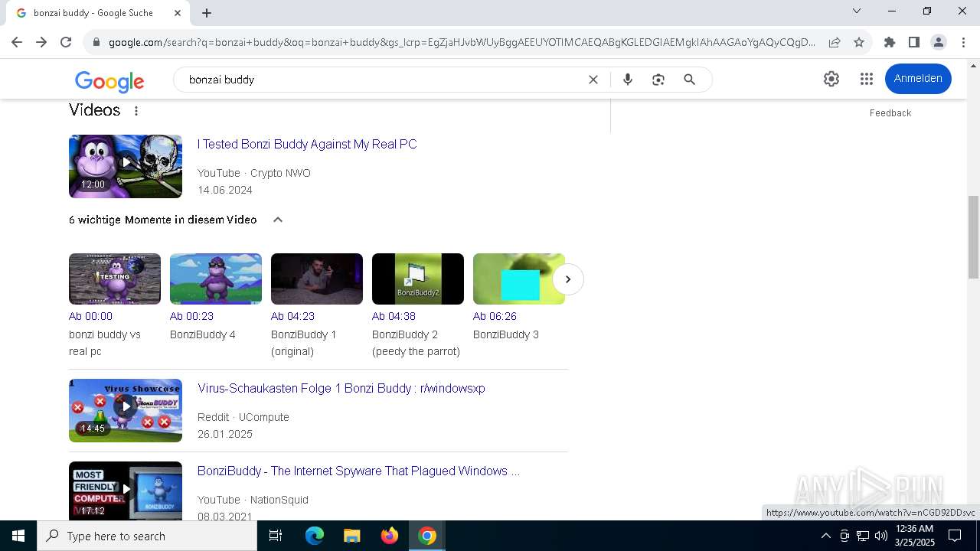Image resolution: width=980 pixels, height=551 pixels.
Task: Open 'Virus-Schaukasten Folge 1 Bonzi Buddy' link
Action: click(341, 388)
